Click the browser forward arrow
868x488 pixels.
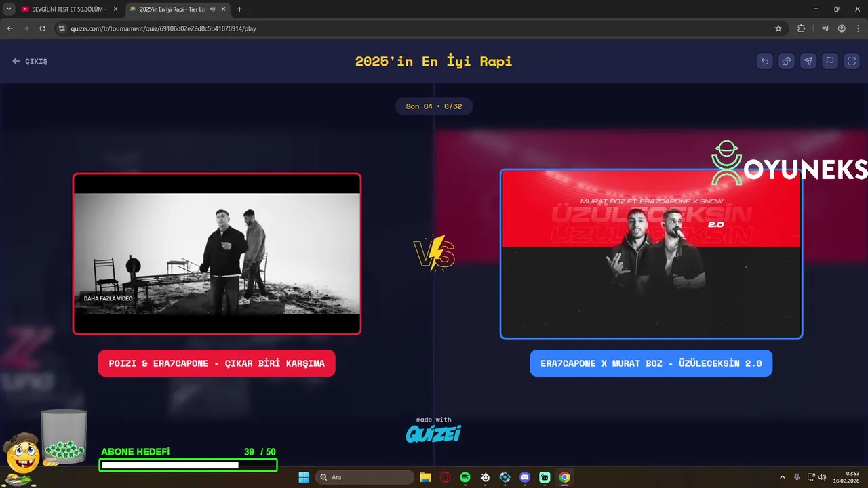pos(26,28)
